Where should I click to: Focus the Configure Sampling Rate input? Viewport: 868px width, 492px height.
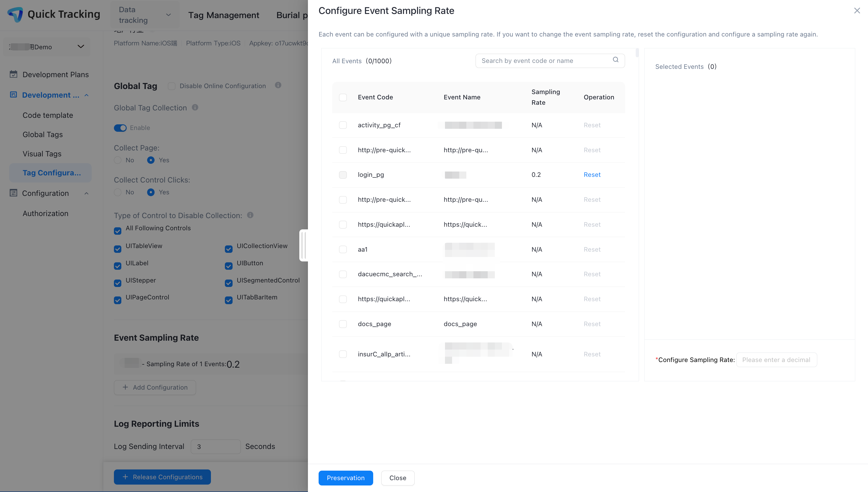tap(776, 360)
